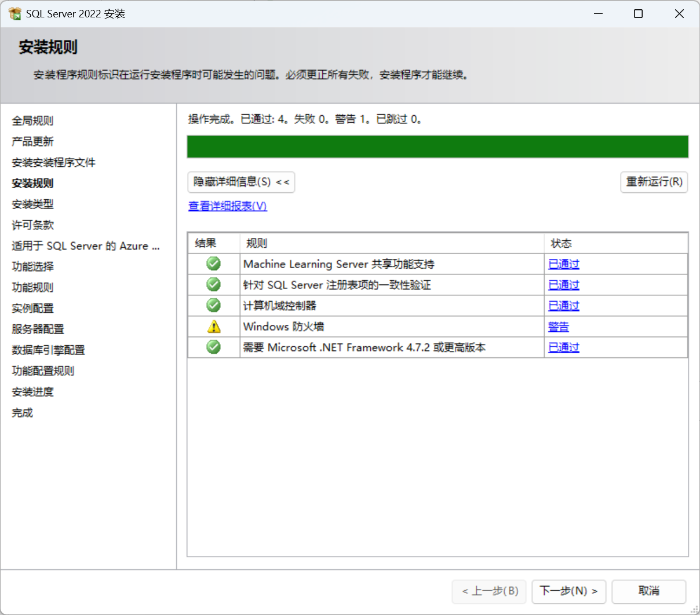The image size is (700, 615).
Task: Click rule text Machine Learning Server 共享功能支持
Action: point(339,264)
